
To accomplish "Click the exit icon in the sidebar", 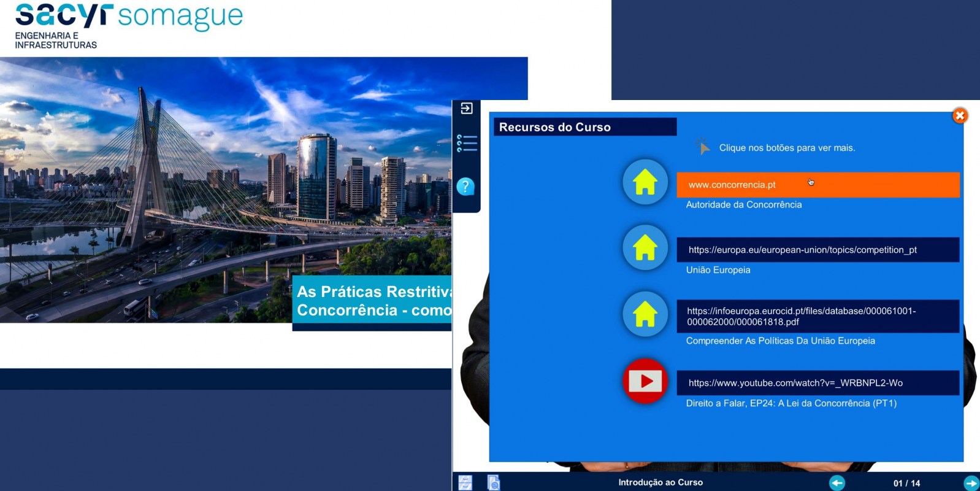I will pos(467,109).
